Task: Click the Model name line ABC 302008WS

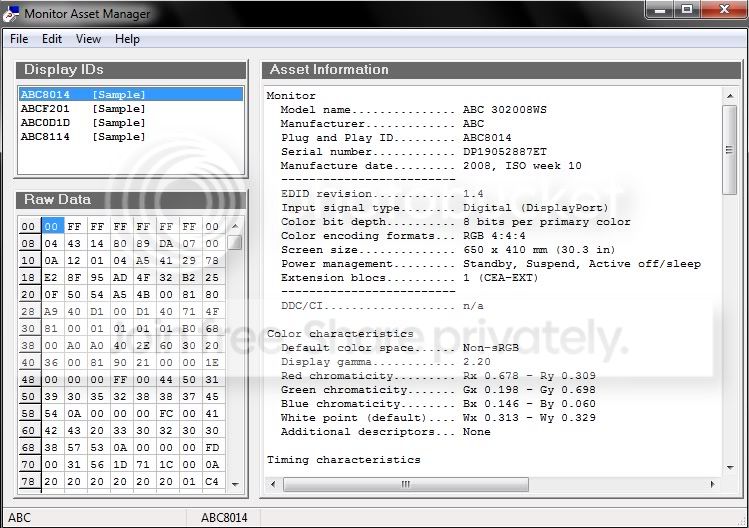Action: coord(414,109)
